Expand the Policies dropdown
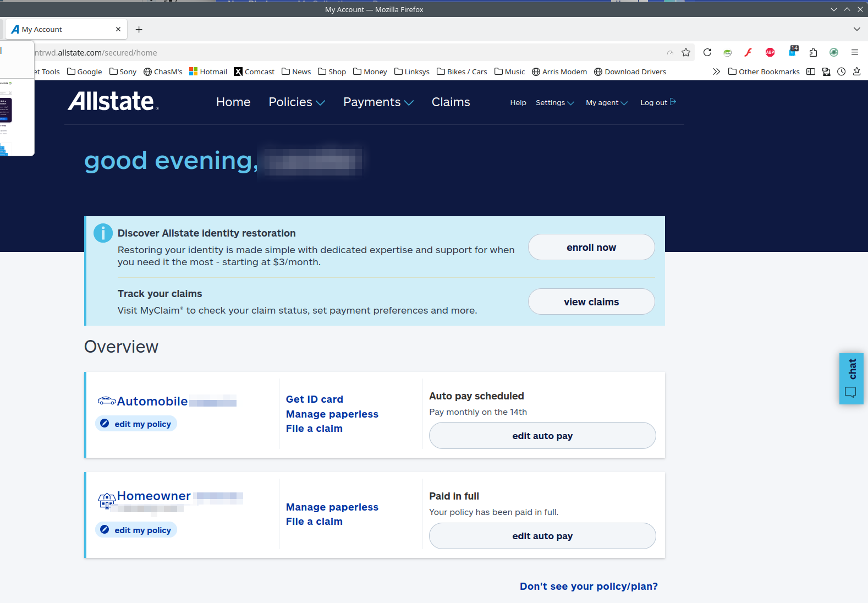This screenshot has width=868, height=603. coord(297,102)
